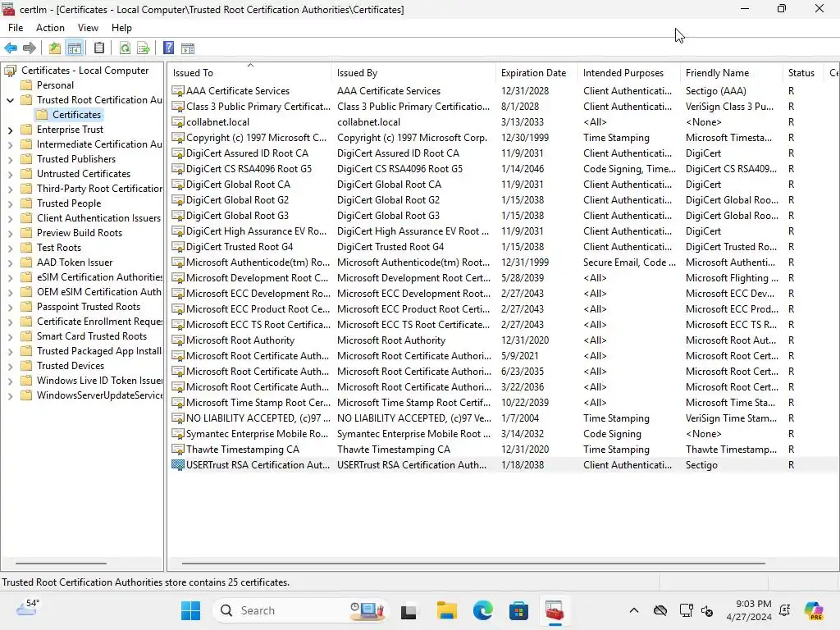Click Microsoft Root Authority certificate icon
This screenshot has height=630, width=840.
[x=178, y=340]
